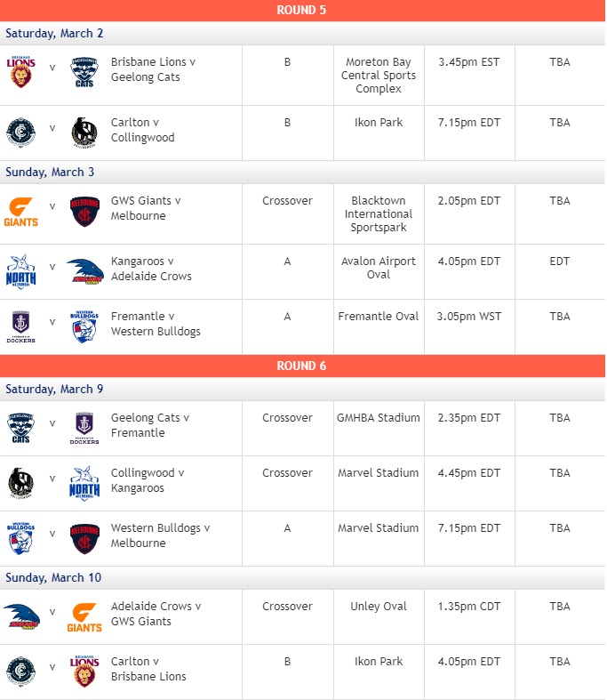The height and width of the screenshot is (700, 607).
Task: Select the ROUND 6 header bar
Action: (302, 366)
